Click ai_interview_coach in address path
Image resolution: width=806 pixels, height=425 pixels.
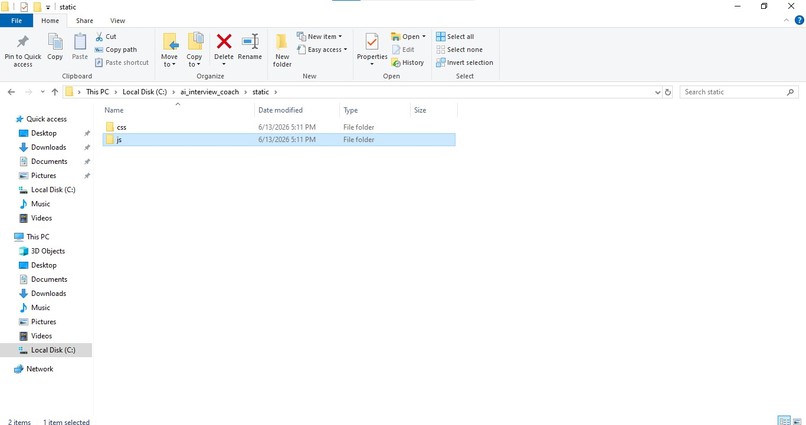click(209, 92)
